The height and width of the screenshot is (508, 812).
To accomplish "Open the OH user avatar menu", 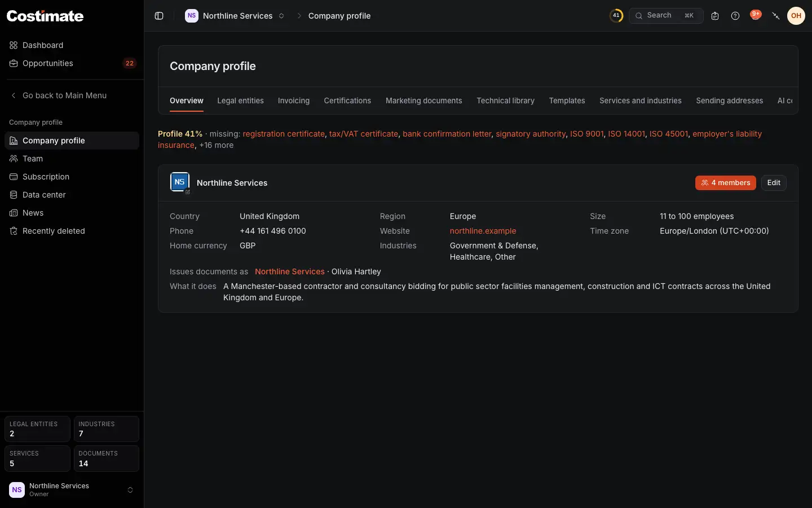I will 796,16.
